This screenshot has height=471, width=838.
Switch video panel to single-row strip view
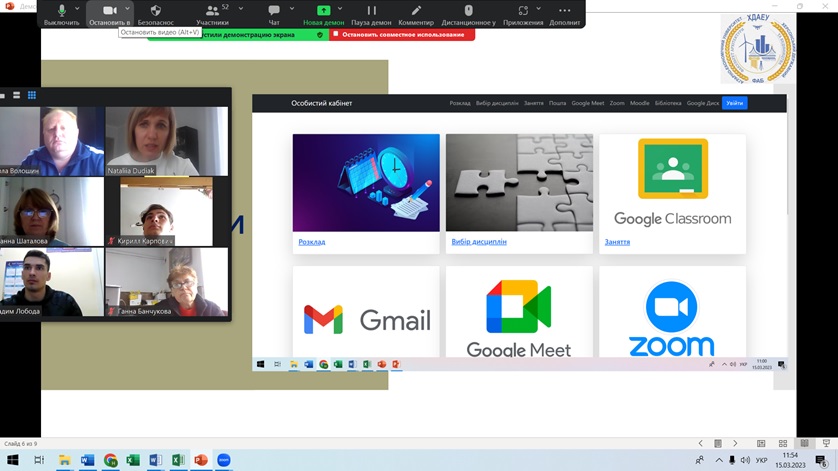[x=17, y=95]
